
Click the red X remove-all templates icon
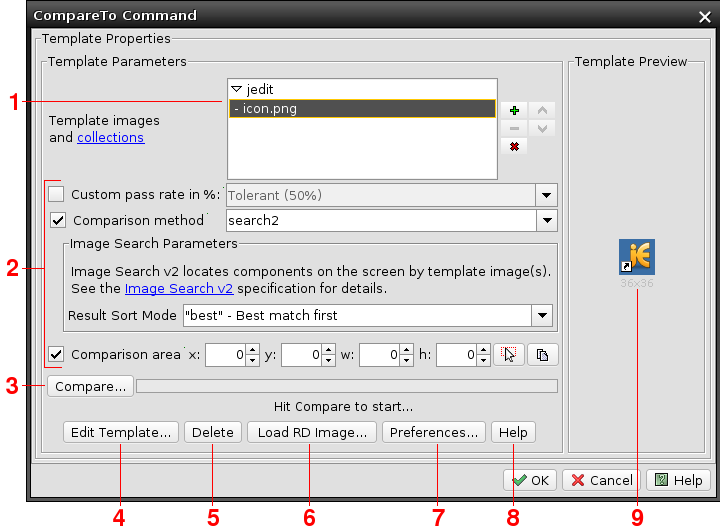pyautogui.click(x=514, y=146)
